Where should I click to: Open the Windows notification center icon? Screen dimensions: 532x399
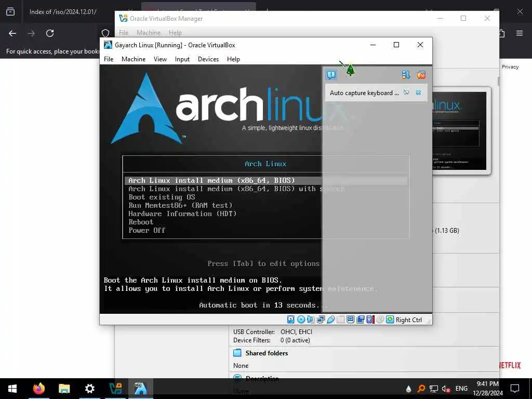point(515,389)
